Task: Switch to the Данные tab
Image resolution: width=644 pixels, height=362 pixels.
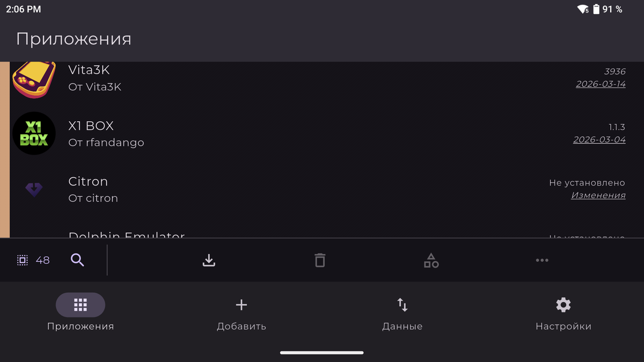Action: pyautogui.click(x=402, y=314)
